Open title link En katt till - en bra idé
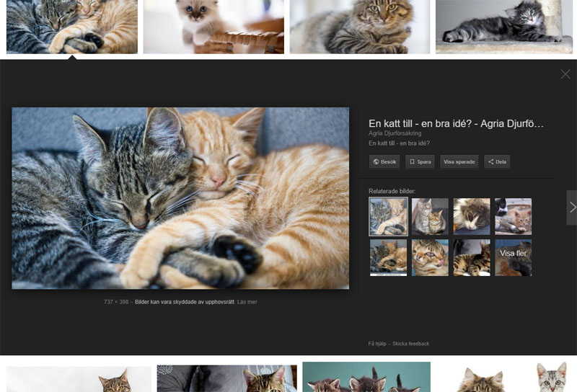The height and width of the screenshot is (392, 577). point(456,123)
